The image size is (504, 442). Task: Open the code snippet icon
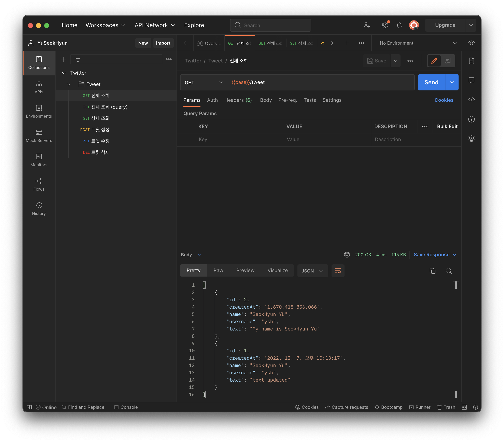471,100
